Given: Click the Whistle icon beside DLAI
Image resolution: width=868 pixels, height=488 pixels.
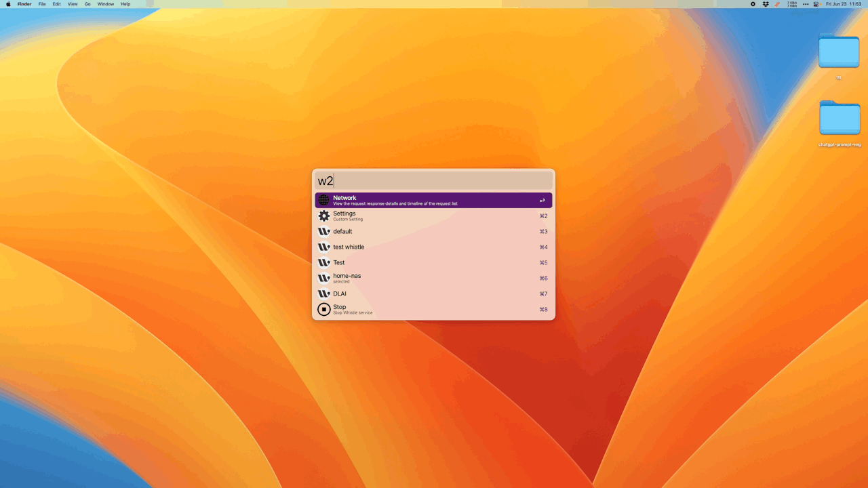Looking at the screenshot, I should (x=324, y=293).
